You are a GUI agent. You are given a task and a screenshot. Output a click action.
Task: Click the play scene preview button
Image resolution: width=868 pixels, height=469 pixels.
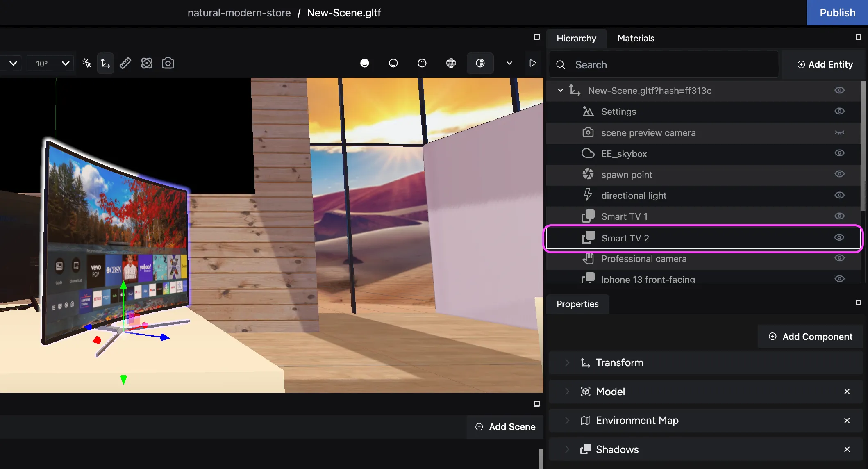pos(532,63)
